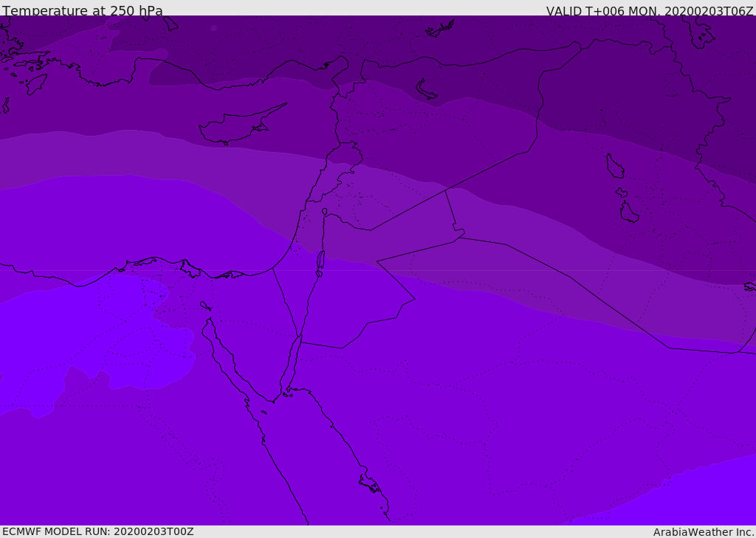This screenshot has width=756, height=538.
Task: Click the 'VALID T+006 MON. 20200203T06Z' label
Action: [650, 10]
